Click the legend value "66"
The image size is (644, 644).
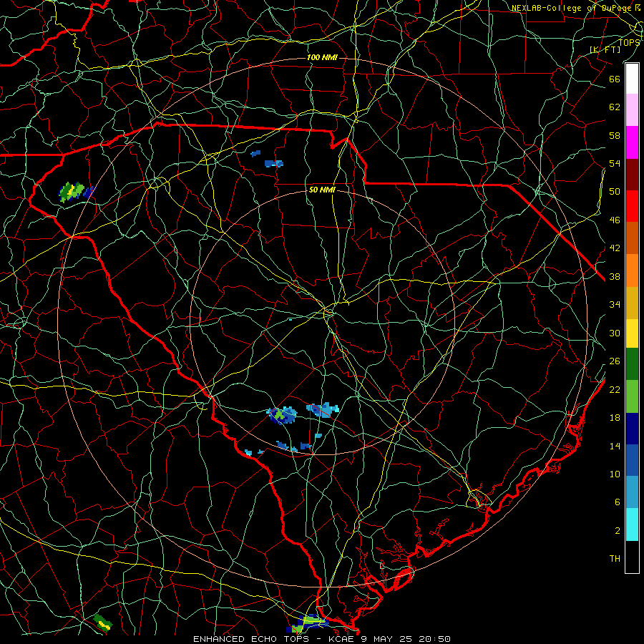pos(615,79)
